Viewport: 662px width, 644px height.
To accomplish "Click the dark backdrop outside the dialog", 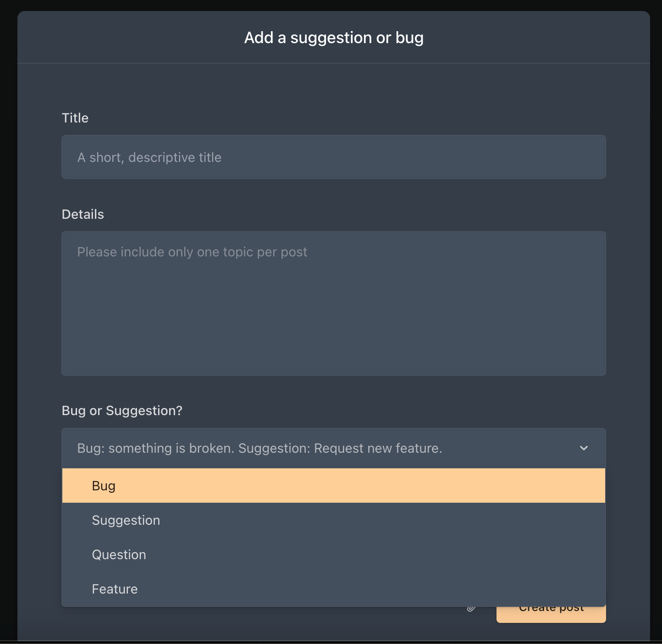I will [8, 321].
